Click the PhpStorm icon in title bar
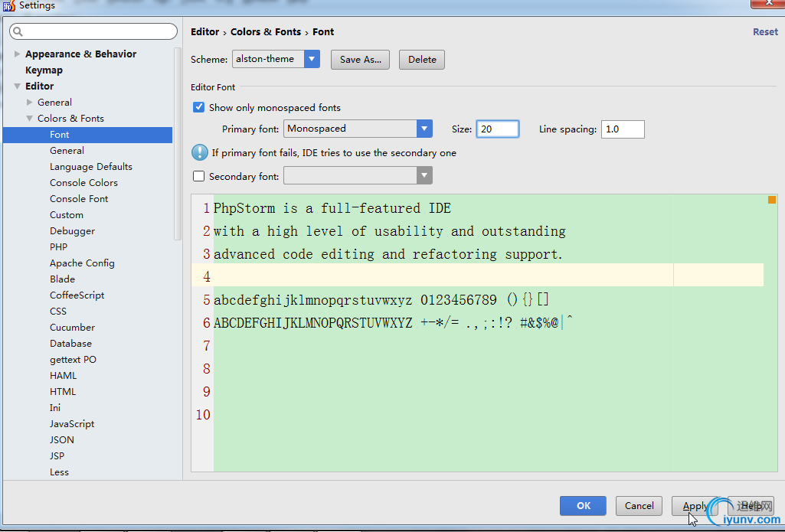 click(9, 5)
